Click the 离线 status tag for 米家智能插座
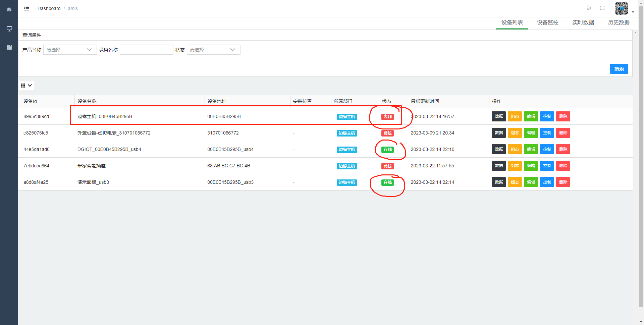This screenshot has width=644, height=325. coord(387,166)
